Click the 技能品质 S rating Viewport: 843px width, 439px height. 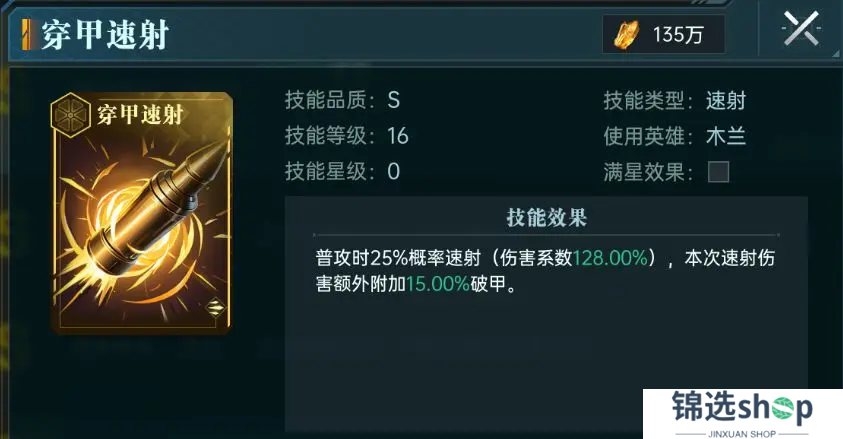[x=394, y=100]
